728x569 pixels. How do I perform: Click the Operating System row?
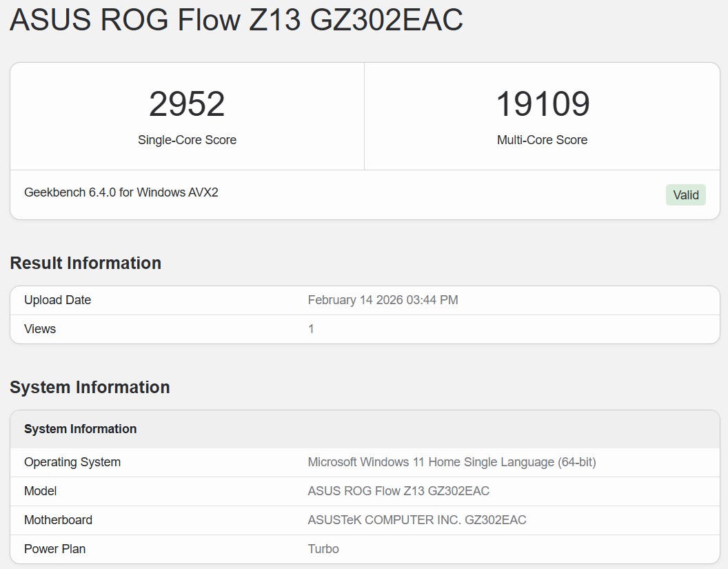point(72,462)
